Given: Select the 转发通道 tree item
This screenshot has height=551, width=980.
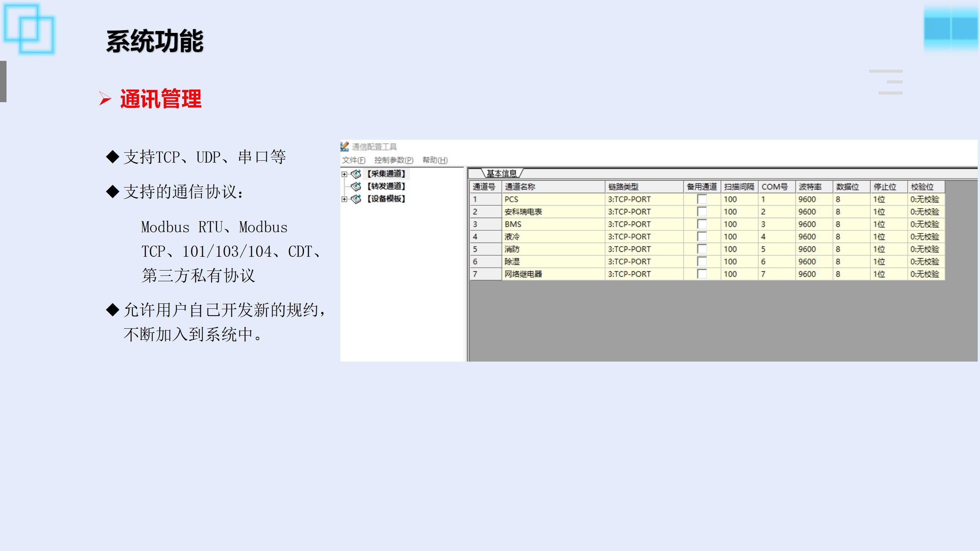Looking at the screenshot, I should coord(386,186).
